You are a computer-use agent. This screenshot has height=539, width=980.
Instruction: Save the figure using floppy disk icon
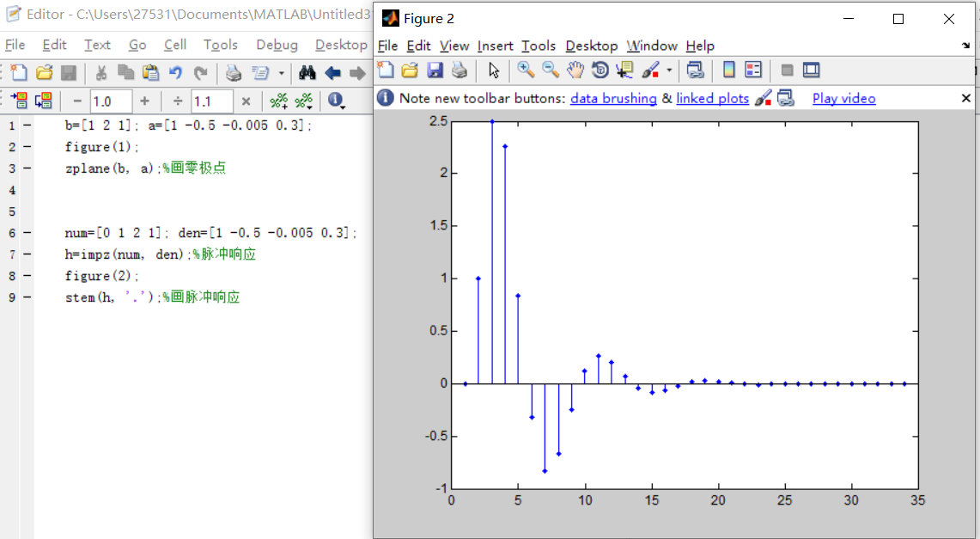[x=435, y=70]
